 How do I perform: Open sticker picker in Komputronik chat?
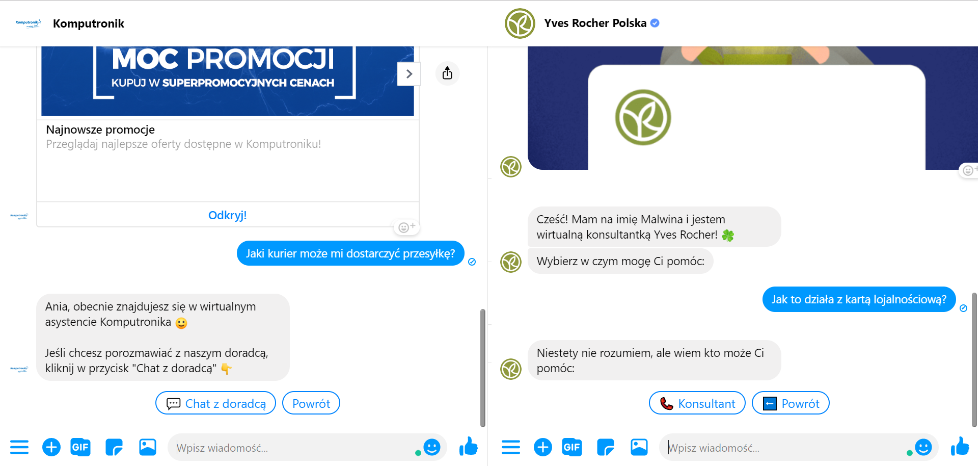pyautogui.click(x=114, y=448)
